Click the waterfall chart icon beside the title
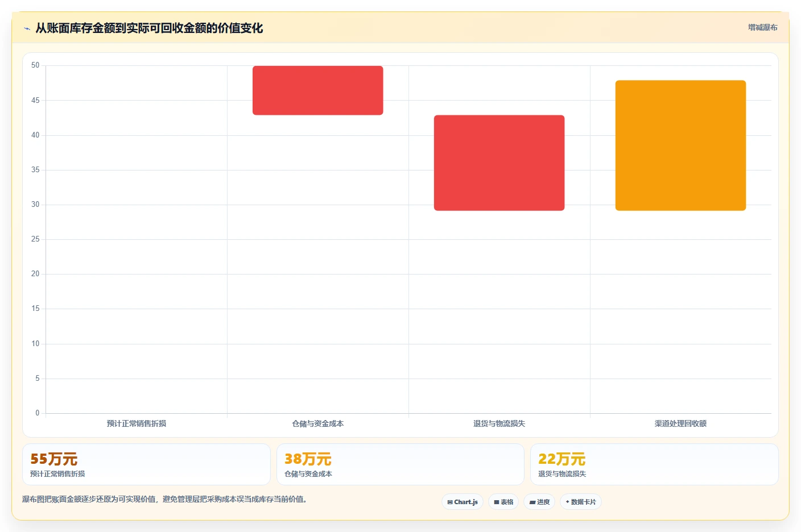 (27, 28)
